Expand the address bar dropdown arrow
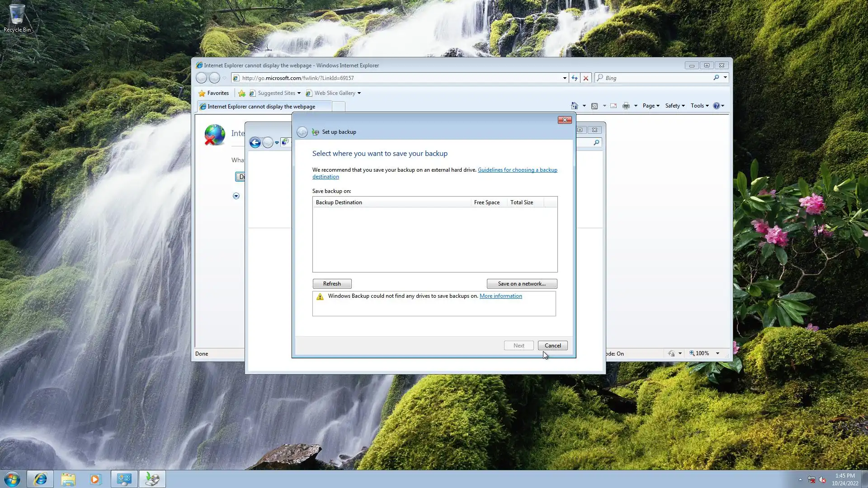The width and height of the screenshot is (868, 488). (x=565, y=78)
